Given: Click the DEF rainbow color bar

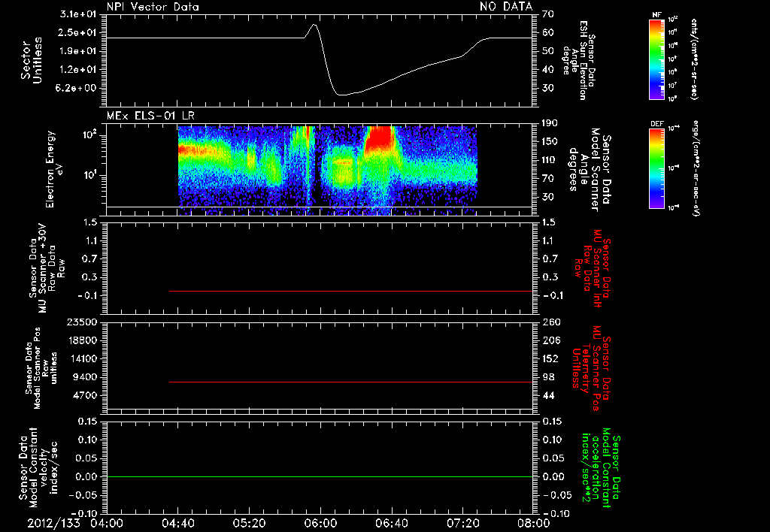Looking at the screenshot, I should click(656, 168).
